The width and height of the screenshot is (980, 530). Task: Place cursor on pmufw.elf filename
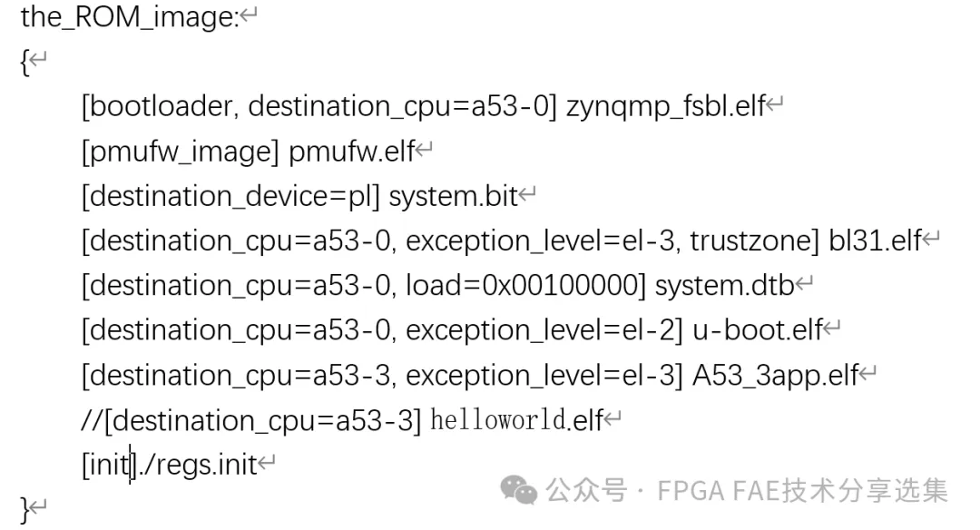tap(352, 152)
